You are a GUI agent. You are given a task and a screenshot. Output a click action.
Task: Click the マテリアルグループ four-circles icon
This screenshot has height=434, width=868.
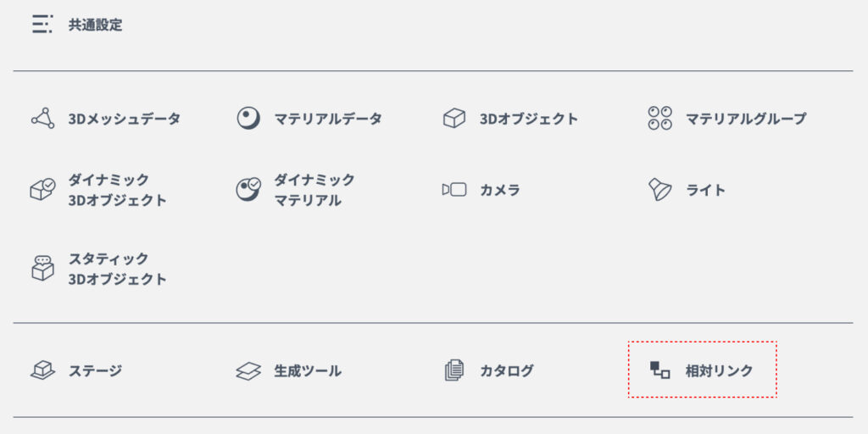(659, 119)
